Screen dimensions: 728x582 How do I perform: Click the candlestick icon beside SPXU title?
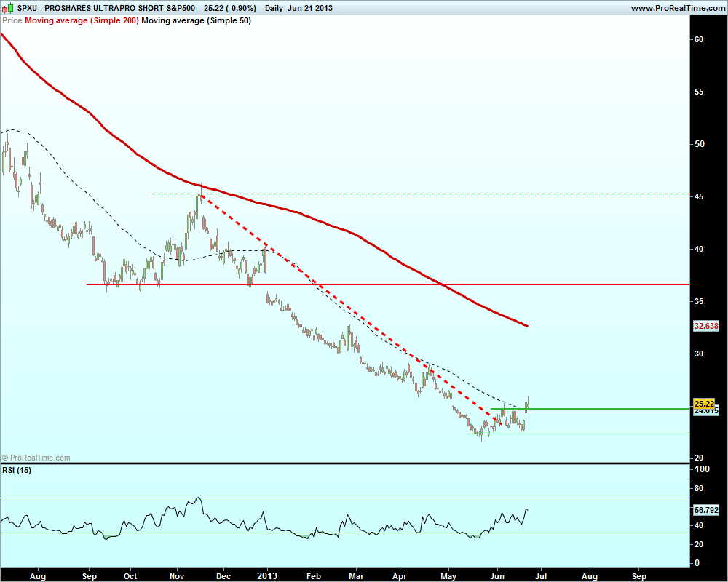(8, 8)
